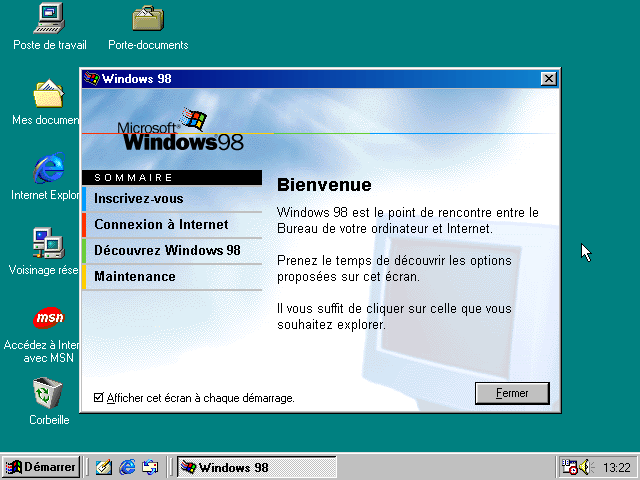The height and width of the screenshot is (480, 640).
Task: Choose Découvrez Windows 98 option
Action: point(167,251)
